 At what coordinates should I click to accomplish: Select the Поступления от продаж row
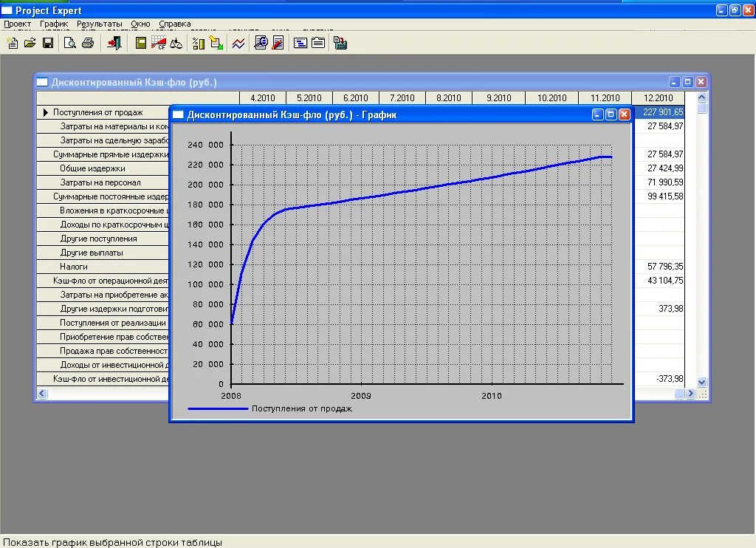pos(103,112)
